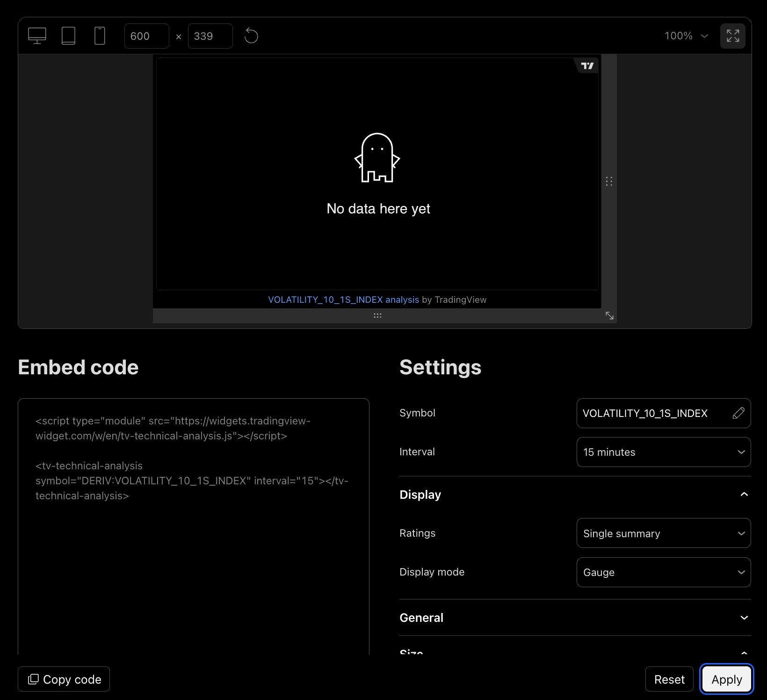Click the ghost illustration in the preview
Viewport: 767px width, 700px height.
(377, 158)
